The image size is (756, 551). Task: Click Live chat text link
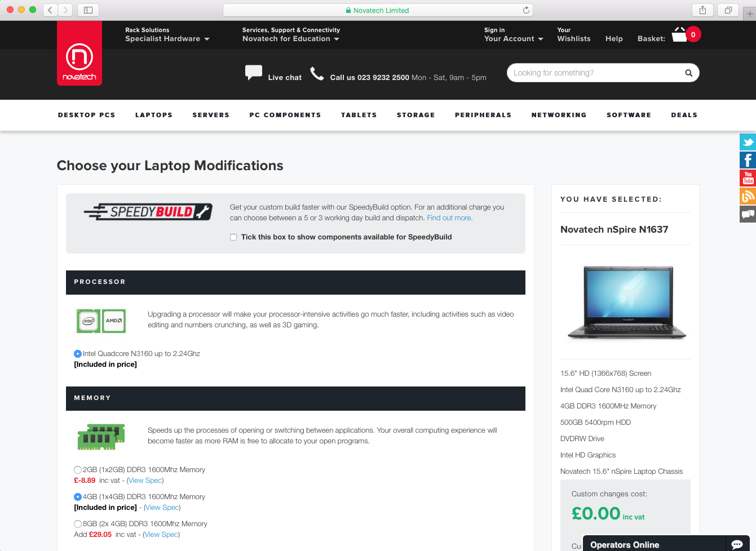285,78
